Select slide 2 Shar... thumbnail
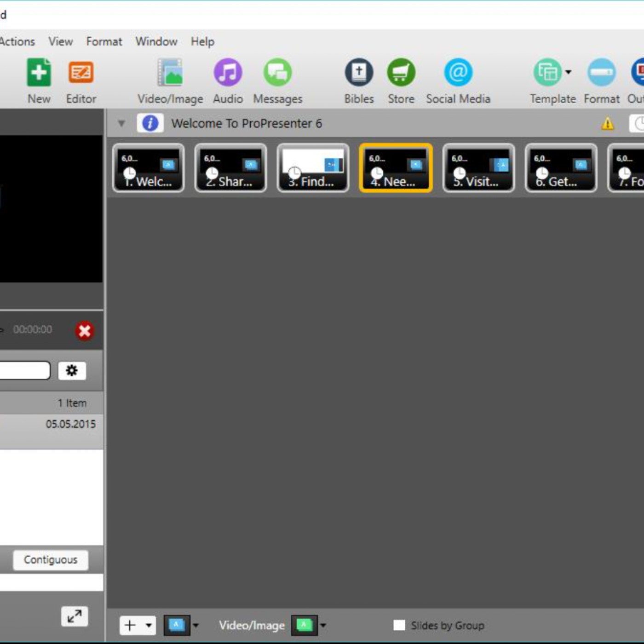The height and width of the screenshot is (644, 644). click(230, 168)
